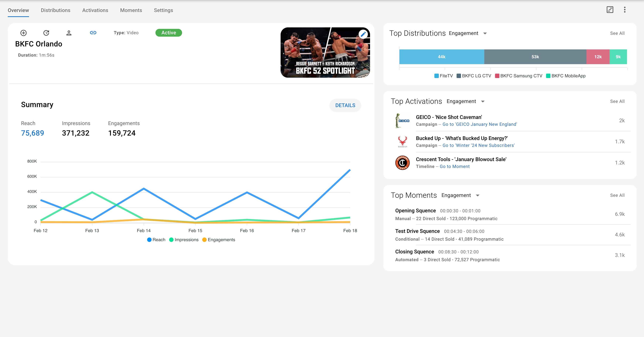Select the Test Drive Squence moment row
The width and height of the screenshot is (644, 337).
point(510,235)
